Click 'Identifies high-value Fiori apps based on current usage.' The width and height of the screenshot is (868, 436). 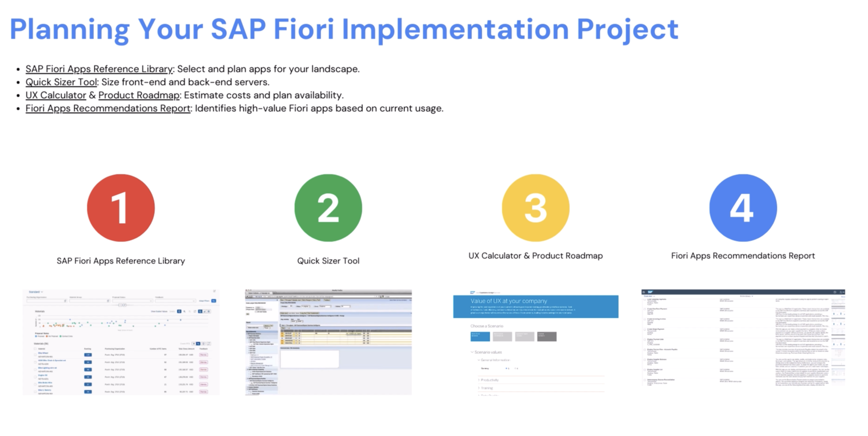pos(319,108)
